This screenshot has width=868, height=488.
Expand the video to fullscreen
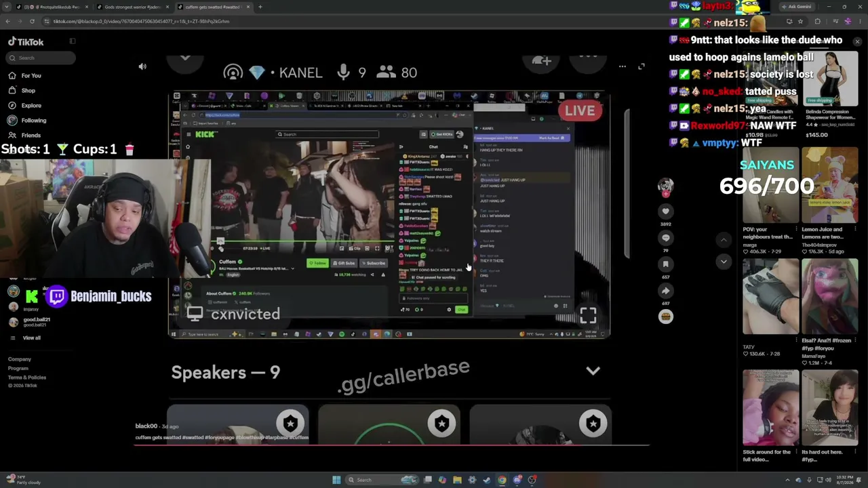click(x=642, y=66)
